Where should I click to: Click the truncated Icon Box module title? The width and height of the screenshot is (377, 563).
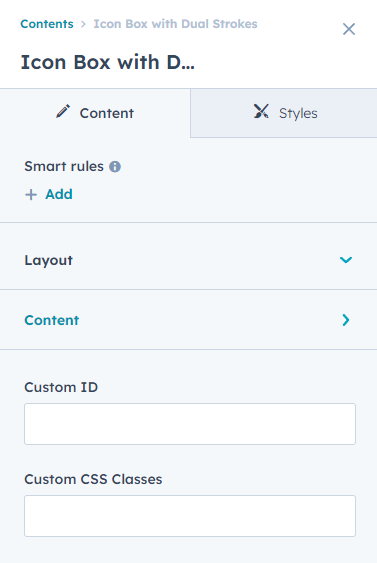tap(108, 62)
